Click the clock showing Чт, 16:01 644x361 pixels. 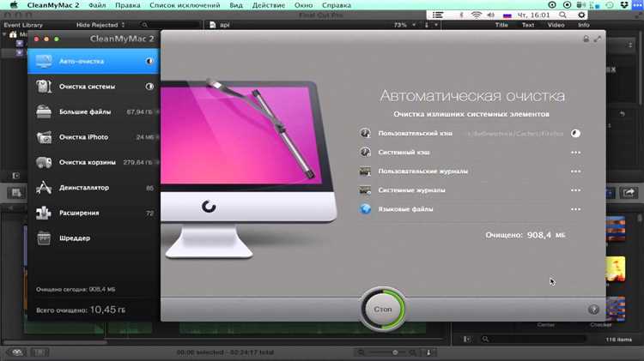point(533,15)
